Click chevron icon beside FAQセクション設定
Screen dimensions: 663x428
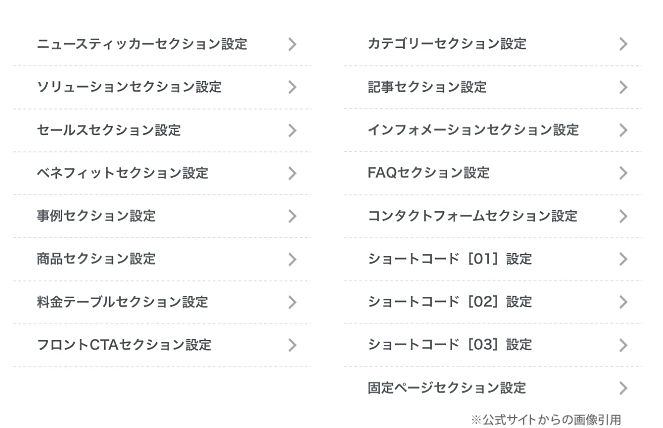pyautogui.click(x=623, y=173)
